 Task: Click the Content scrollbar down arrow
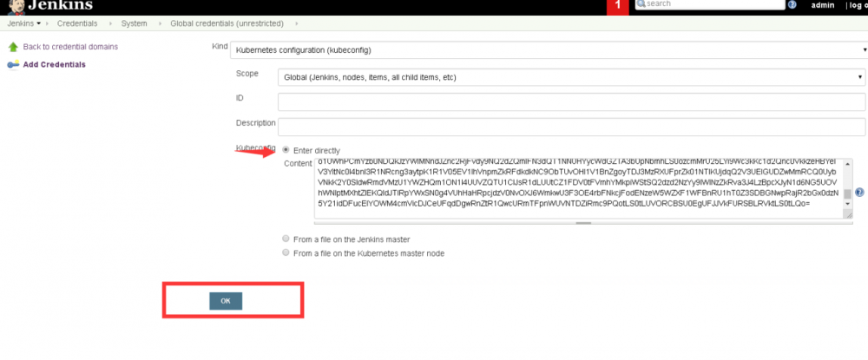pyautogui.click(x=847, y=205)
